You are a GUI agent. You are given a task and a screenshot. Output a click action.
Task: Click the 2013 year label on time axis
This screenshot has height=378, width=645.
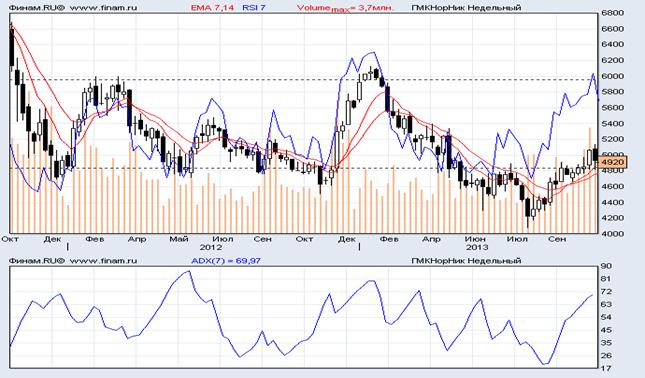coord(477,247)
